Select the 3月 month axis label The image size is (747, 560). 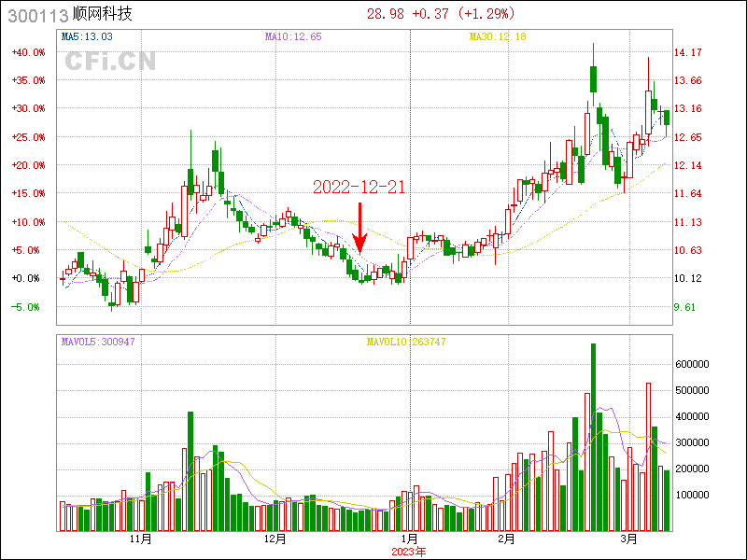click(x=630, y=539)
